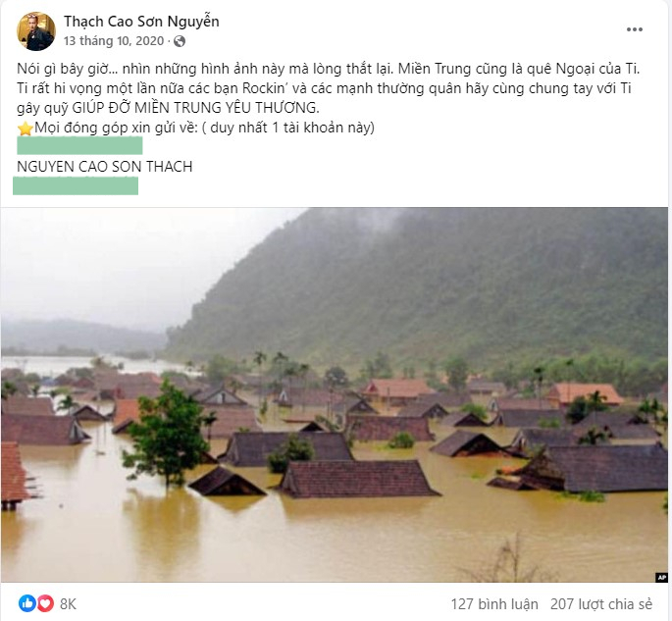Open the flooded village photo
Screen dimensions: 672x621
tap(334, 392)
